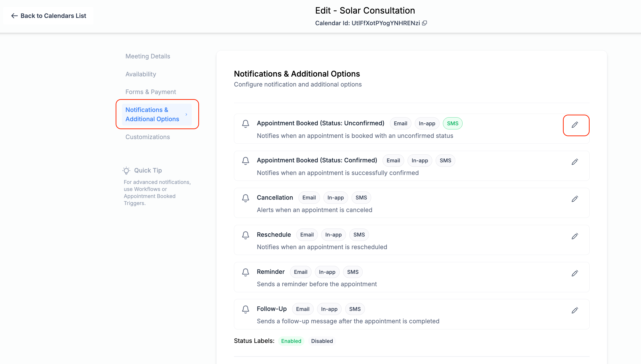Edit the Follow-Up notification settings

(575, 310)
